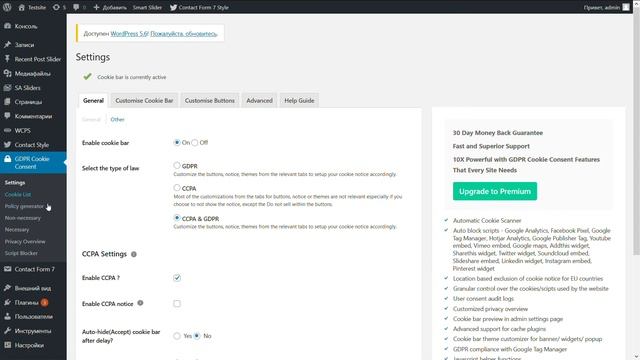Open the Other sub-tab
Viewport: 640px width, 360px height.
click(117, 120)
